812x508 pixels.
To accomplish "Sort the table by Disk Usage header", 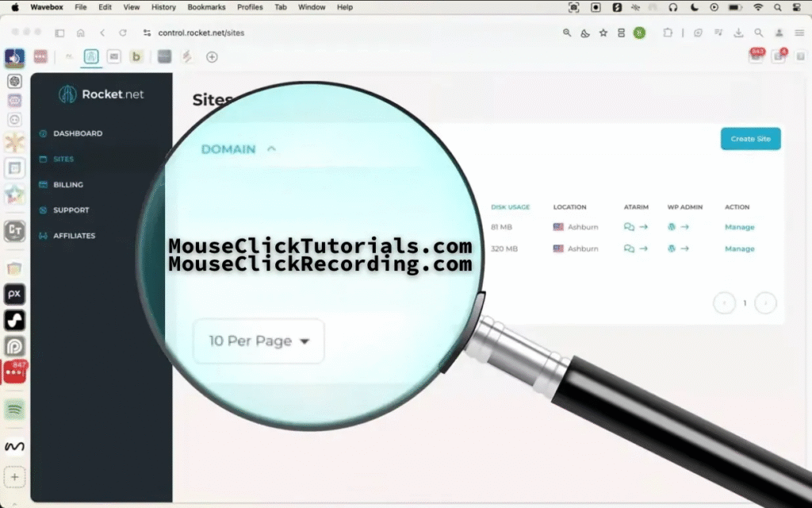I will click(510, 207).
